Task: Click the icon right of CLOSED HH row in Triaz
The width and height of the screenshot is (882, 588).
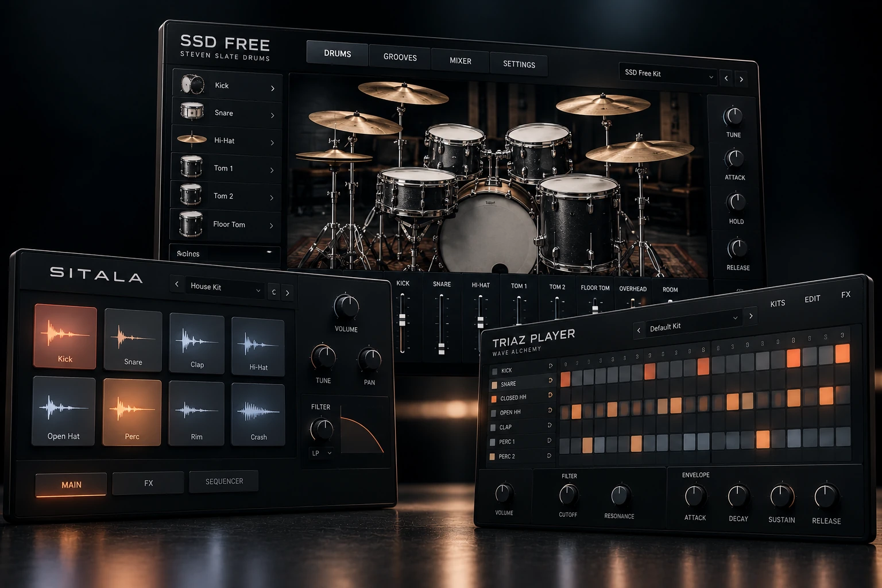Action: [x=550, y=395]
